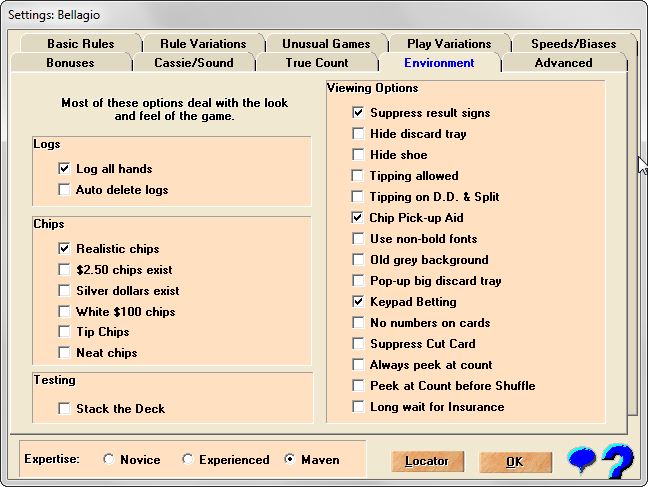
Task: Select the True Count tab
Action: pos(317,62)
